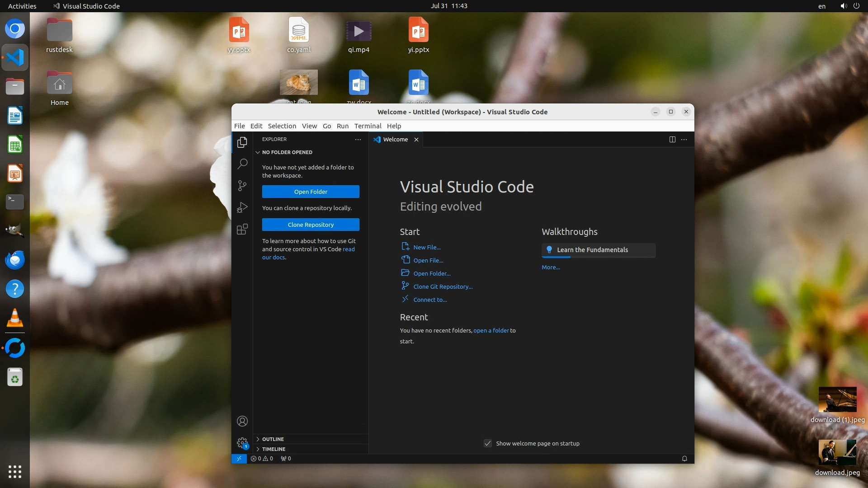Click split editor right icon

pyautogui.click(x=672, y=140)
